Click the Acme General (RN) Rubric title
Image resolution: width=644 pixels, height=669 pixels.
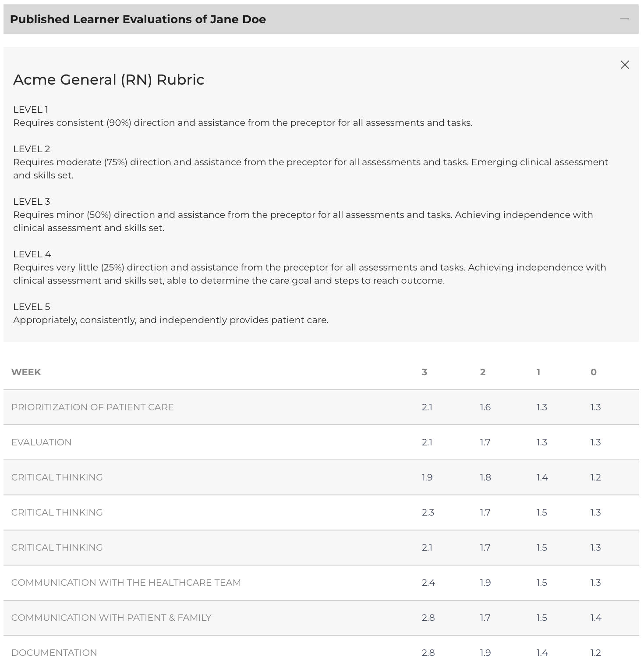click(109, 80)
